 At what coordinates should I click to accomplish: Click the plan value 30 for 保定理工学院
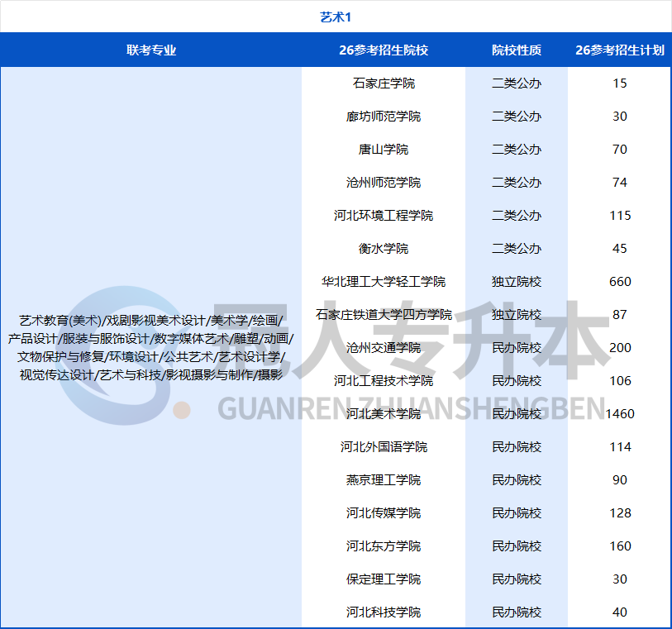(620, 579)
